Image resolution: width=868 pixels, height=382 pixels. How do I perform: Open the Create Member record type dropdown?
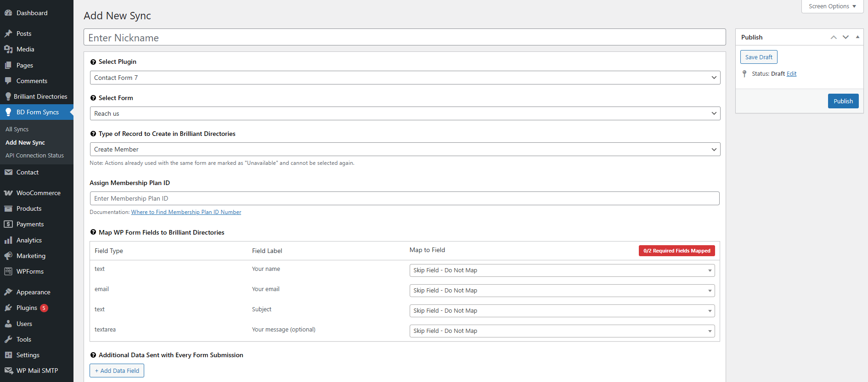pyautogui.click(x=405, y=149)
